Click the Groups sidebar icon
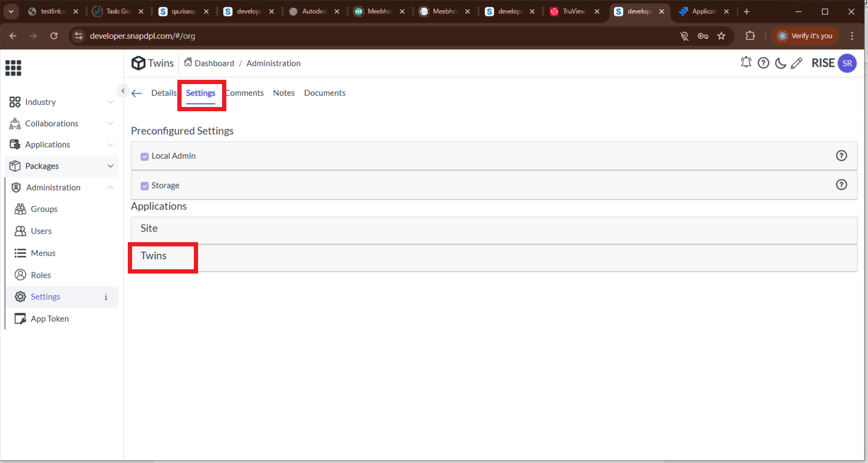This screenshot has height=463, width=868. pos(20,209)
